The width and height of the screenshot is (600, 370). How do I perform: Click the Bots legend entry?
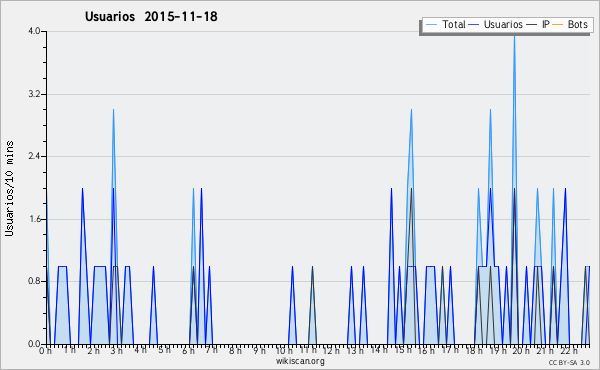pyautogui.click(x=570, y=24)
